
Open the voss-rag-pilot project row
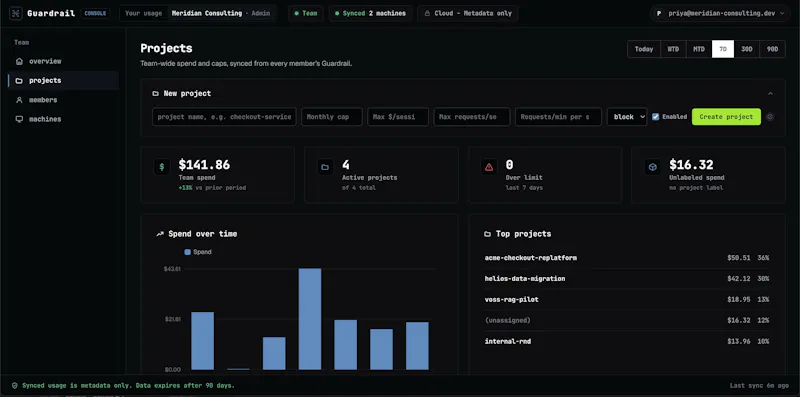point(627,300)
